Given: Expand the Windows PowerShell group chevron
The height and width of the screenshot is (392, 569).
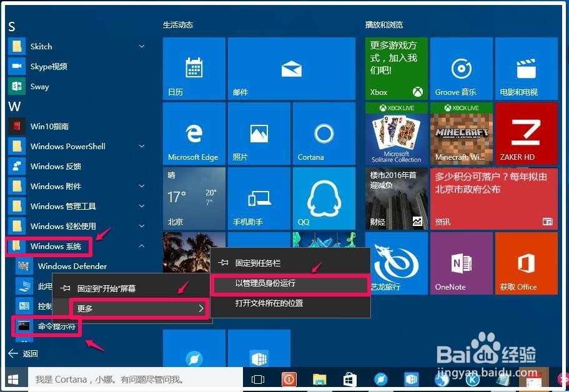Looking at the screenshot, I should click(142, 146).
